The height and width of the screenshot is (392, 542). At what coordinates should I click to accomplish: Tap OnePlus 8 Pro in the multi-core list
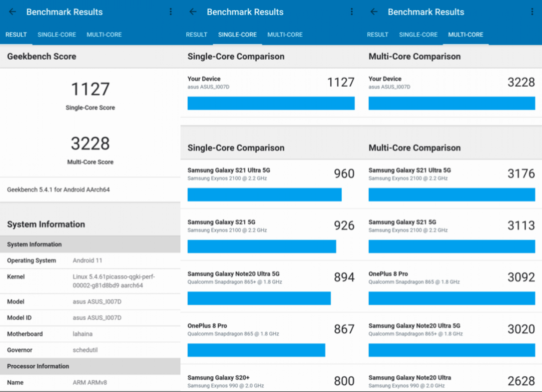(388, 274)
